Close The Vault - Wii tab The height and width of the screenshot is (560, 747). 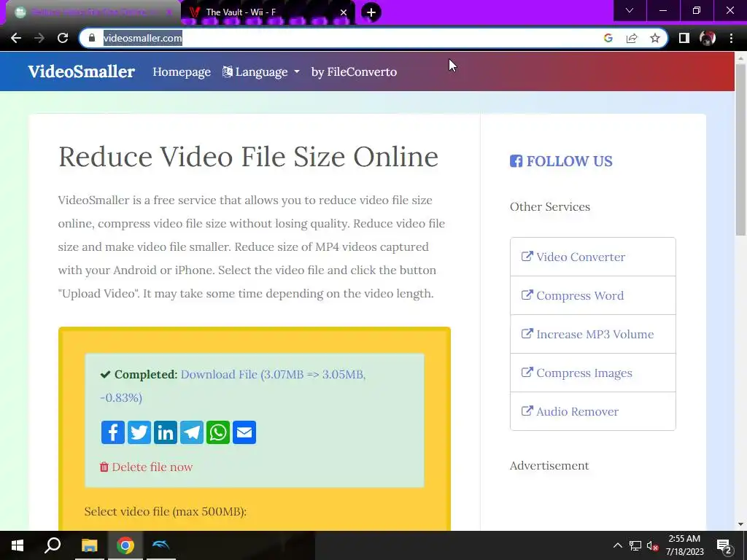[x=344, y=12]
